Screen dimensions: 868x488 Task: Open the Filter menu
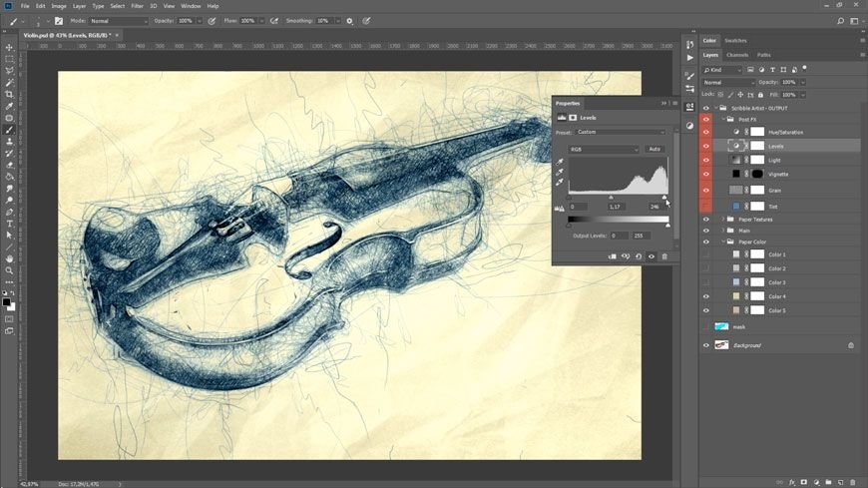[x=136, y=6]
